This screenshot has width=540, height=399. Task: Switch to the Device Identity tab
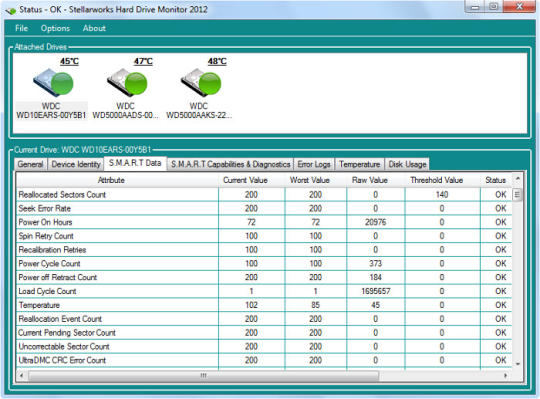(76, 164)
